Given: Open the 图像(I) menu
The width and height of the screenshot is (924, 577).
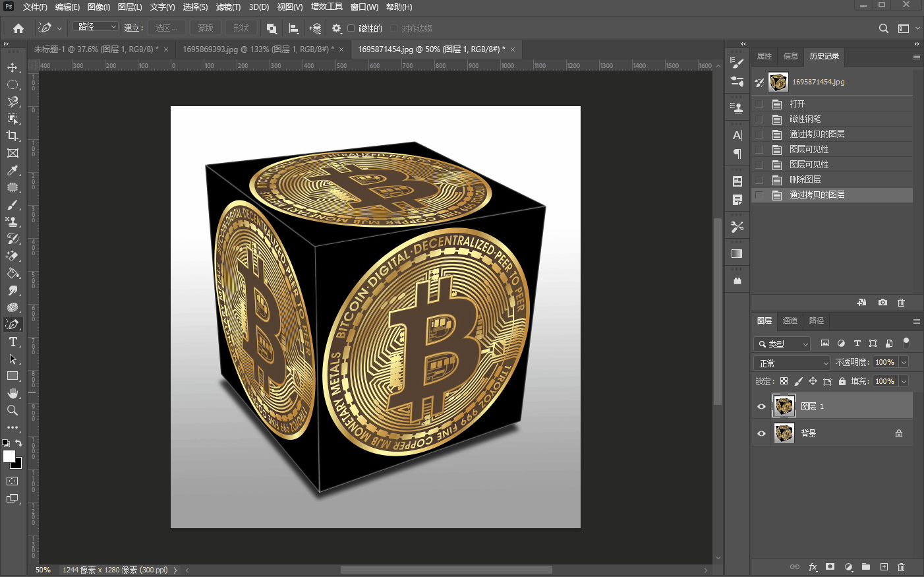Looking at the screenshot, I should [99, 7].
